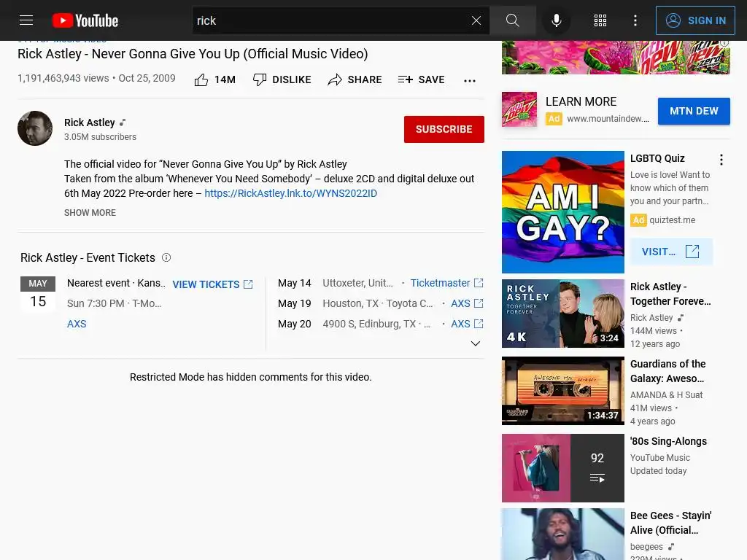The width and height of the screenshot is (747, 560).
Task: Click 'May 19' event date text
Action: [295, 303]
